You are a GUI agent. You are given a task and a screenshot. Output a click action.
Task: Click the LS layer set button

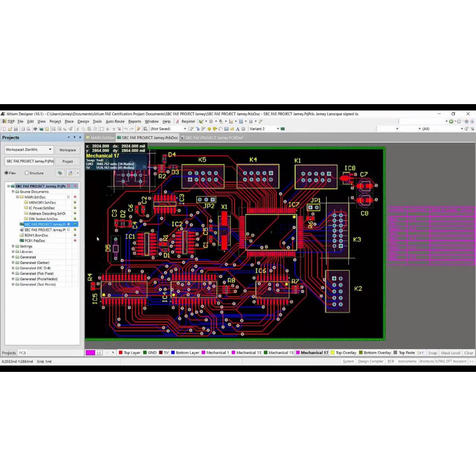[99, 353]
